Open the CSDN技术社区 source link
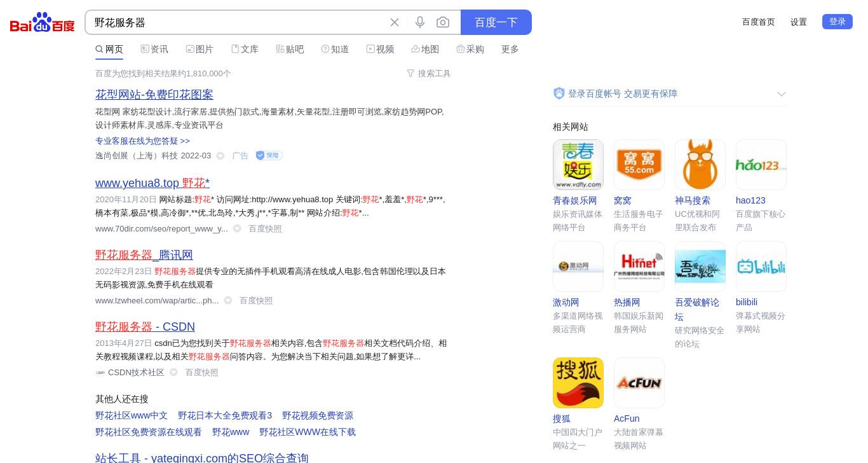This screenshot has width=868, height=463. coord(136,372)
